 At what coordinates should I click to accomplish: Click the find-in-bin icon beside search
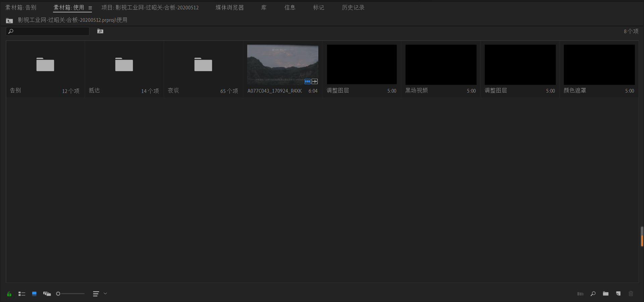(100, 31)
